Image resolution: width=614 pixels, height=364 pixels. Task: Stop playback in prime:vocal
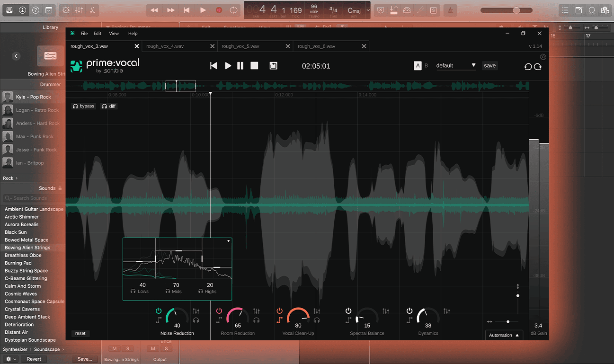point(254,66)
